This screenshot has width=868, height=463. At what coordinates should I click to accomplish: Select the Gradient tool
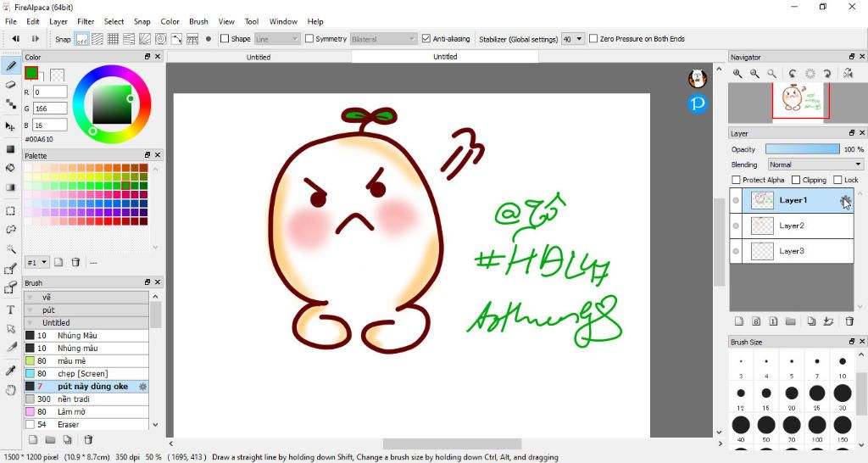click(10, 187)
